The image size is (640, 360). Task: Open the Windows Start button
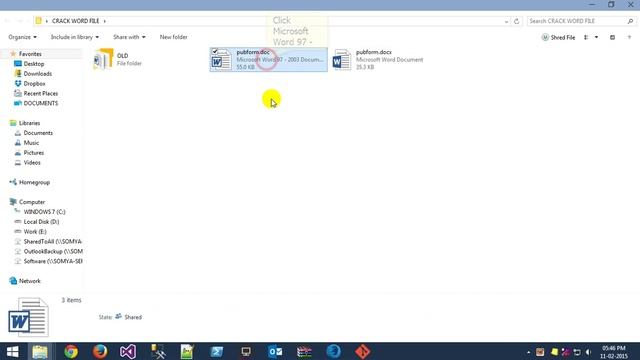point(13,351)
